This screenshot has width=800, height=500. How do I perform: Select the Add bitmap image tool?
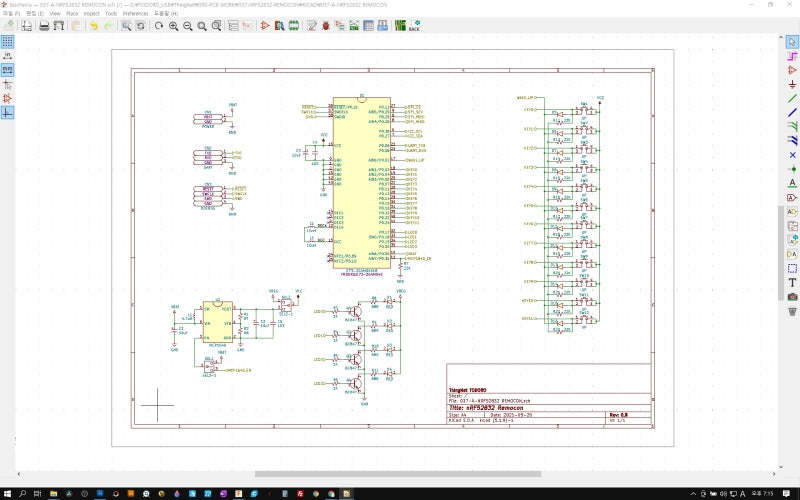[792, 296]
